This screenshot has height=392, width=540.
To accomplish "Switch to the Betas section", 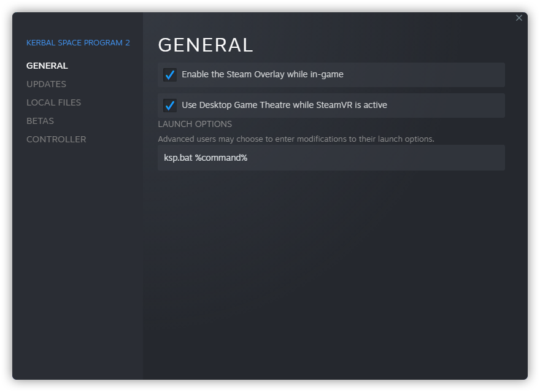I will point(40,121).
